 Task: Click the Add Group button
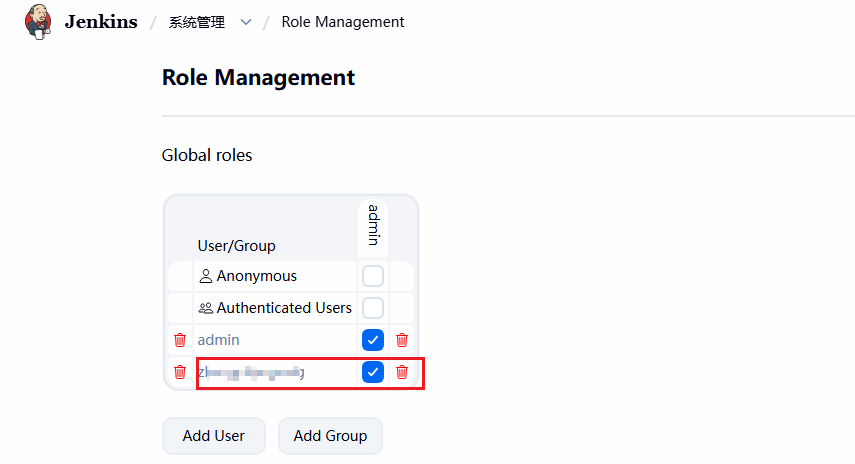[x=330, y=436]
